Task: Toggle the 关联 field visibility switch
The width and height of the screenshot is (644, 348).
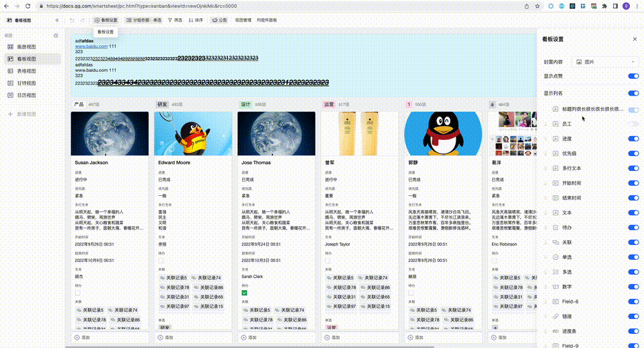Action: point(633,242)
